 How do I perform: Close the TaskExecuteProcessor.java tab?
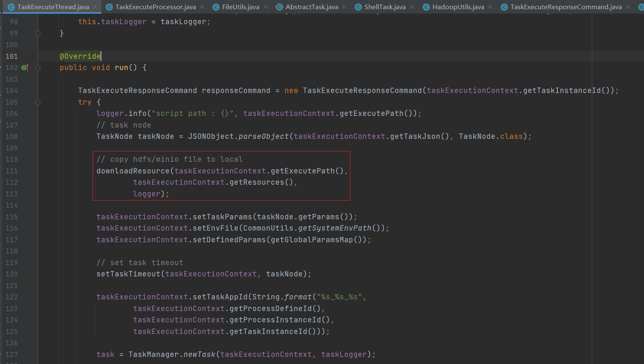coord(202,7)
